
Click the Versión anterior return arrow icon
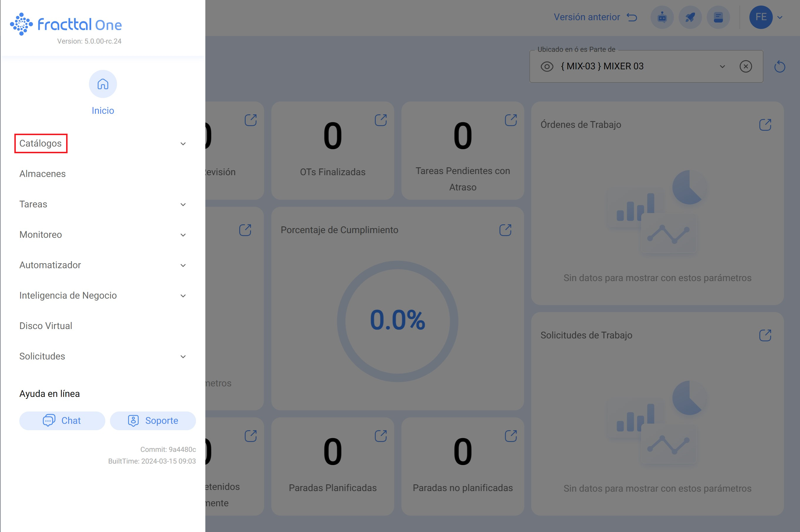click(632, 17)
